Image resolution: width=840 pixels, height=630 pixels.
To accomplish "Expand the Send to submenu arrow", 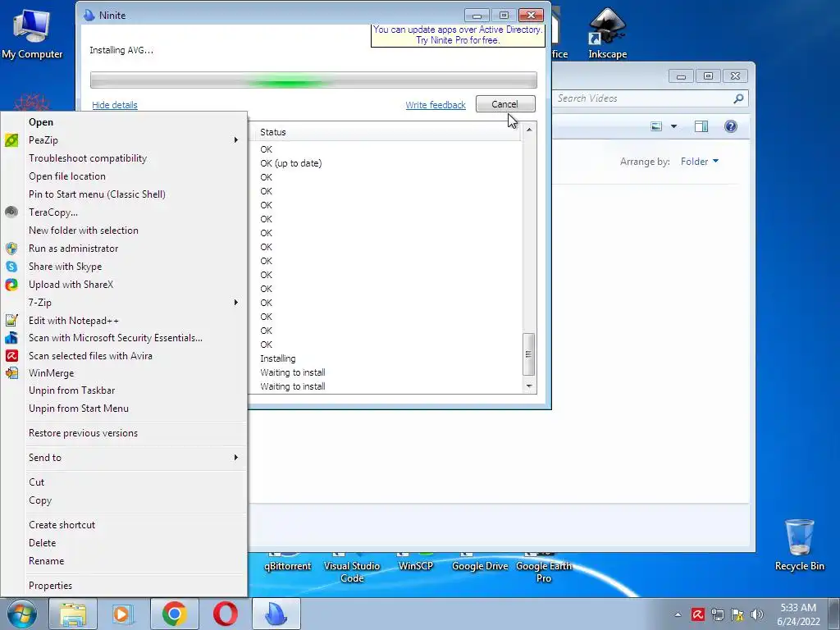I will point(235,457).
